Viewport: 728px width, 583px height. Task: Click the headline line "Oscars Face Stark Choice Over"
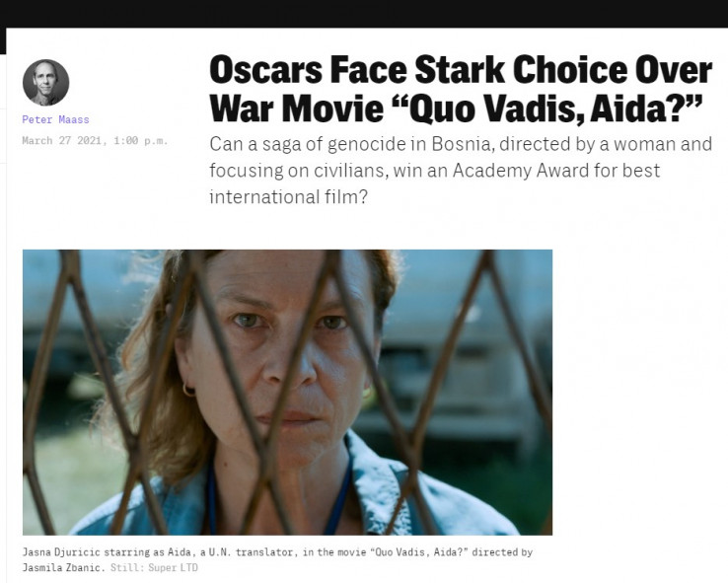point(461,70)
